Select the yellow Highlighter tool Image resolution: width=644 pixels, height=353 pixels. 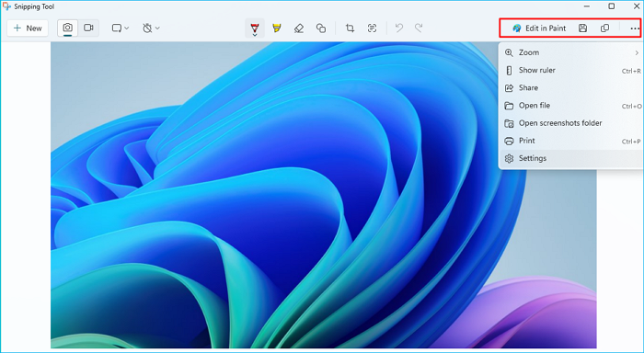coord(277,28)
